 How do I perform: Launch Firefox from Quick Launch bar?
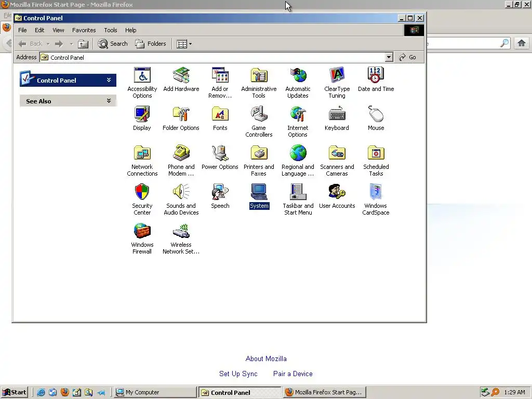[65, 392]
